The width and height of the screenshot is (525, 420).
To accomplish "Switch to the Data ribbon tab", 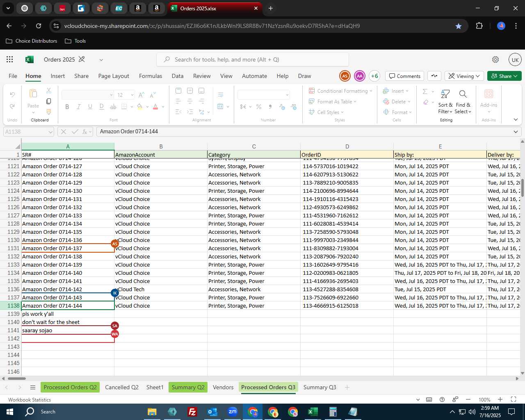I will [178, 76].
